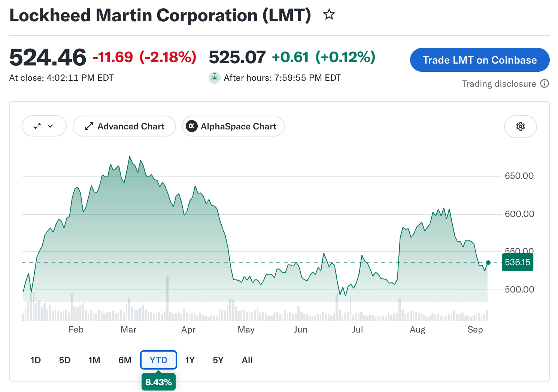Screen dimensions: 558x392
Task: Click the Jul label on time axis
Action: tap(358, 330)
